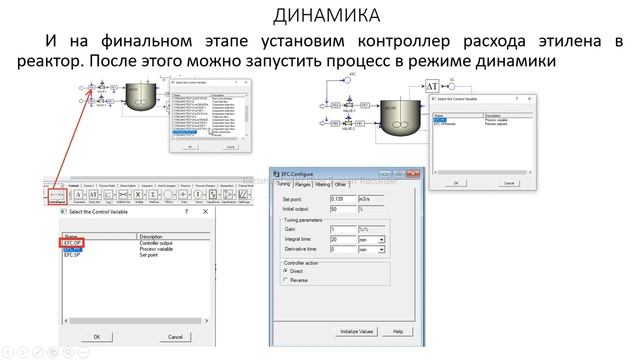This screenshot has height=360, width=640.
Task: Click Initialize Values button
Action: click(x=356, y=331)
